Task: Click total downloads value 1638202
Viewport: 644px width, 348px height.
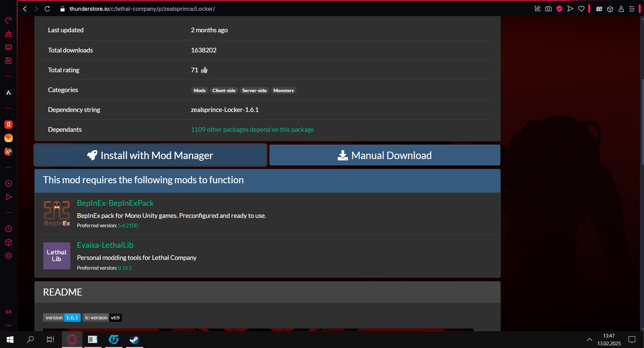Action: [204, 50]
